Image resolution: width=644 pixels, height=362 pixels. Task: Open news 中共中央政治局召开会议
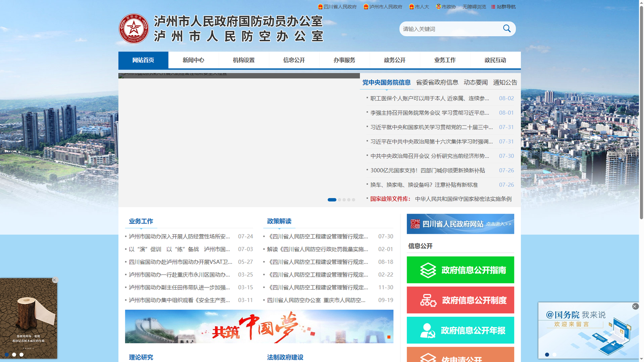click(x=430, y=156)
